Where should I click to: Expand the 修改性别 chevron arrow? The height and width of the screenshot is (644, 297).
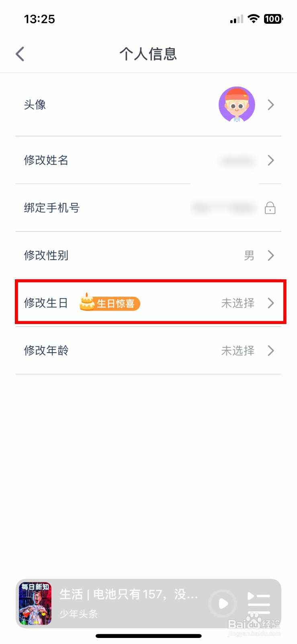coord(271,255)
